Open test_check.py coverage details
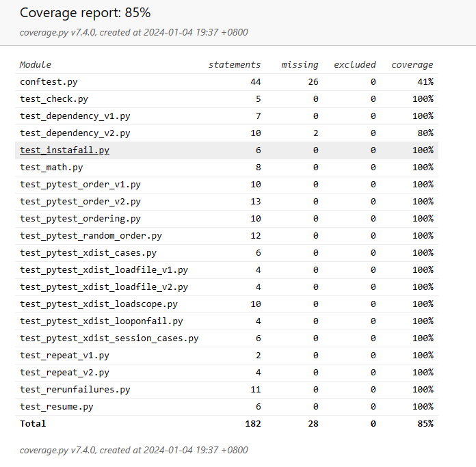Image resolution: width=476 pixels, height=467 pixels. point(54,98)
